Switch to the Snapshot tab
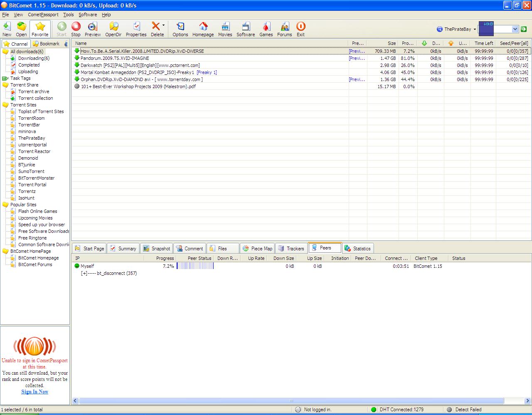 pos(156,248)
